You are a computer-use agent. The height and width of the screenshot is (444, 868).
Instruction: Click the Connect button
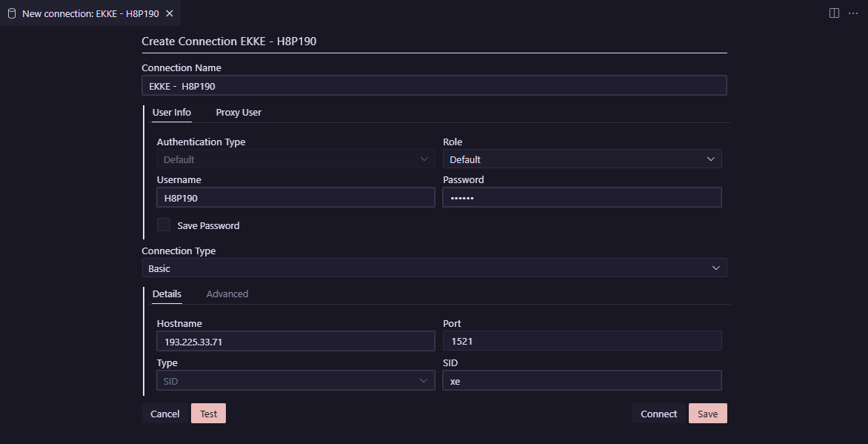pos(658,414)
